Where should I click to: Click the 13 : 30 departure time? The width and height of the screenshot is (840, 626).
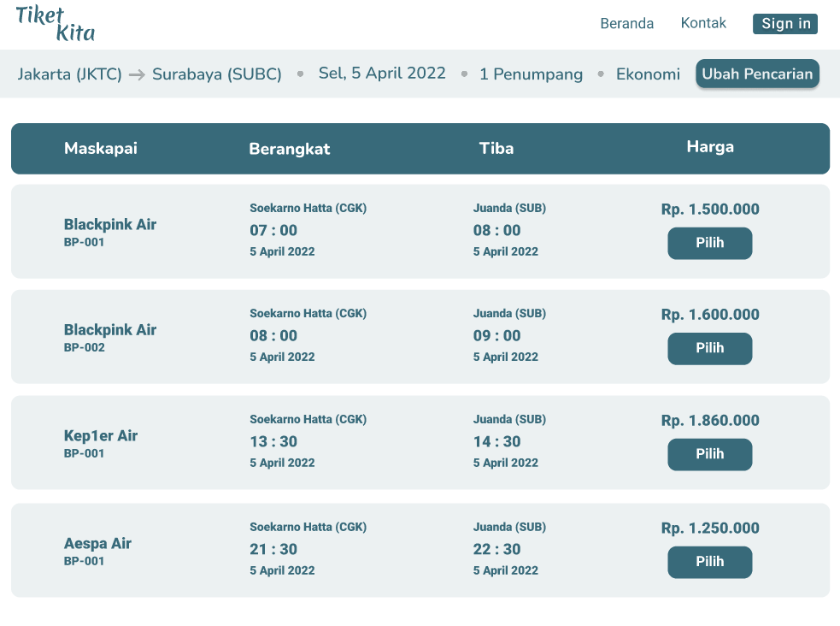(273, 441)
